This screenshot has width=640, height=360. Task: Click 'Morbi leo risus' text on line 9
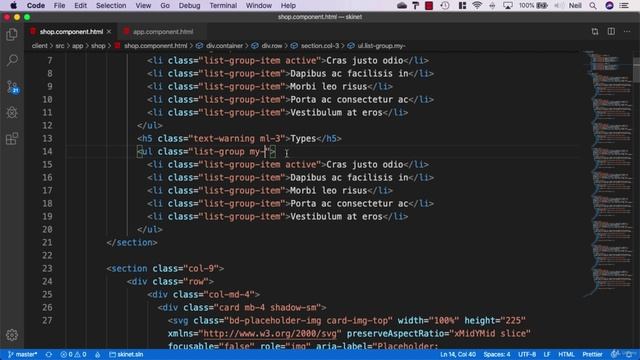click(x=329, y=87)
